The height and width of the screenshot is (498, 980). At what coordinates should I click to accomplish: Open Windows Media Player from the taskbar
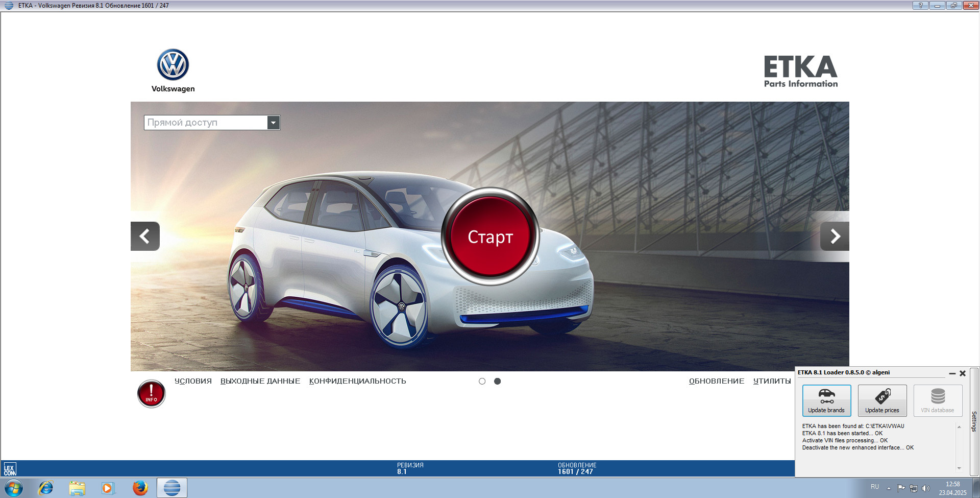coord(108,488)
